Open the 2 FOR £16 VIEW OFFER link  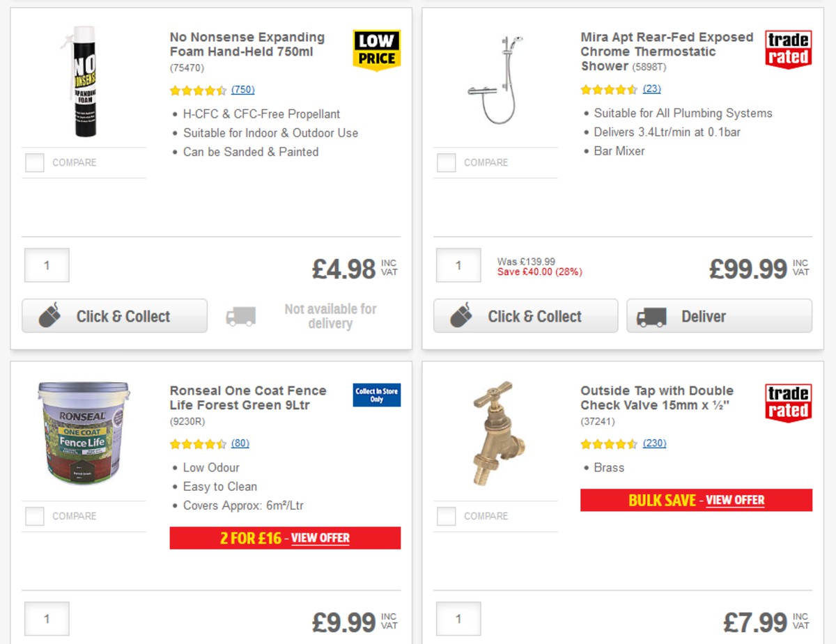coord(320,537)
